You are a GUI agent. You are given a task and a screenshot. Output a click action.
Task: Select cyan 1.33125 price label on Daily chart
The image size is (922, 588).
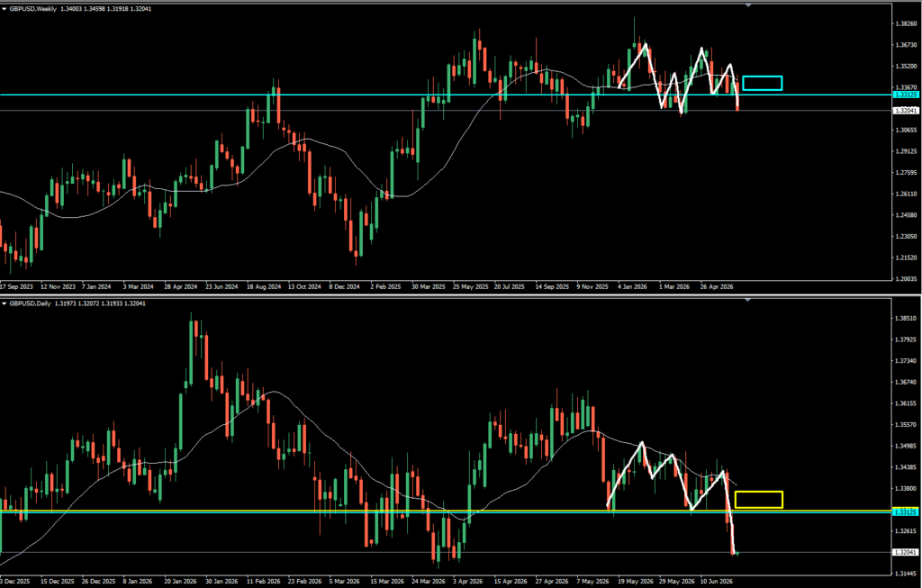[x=906, y=512]
